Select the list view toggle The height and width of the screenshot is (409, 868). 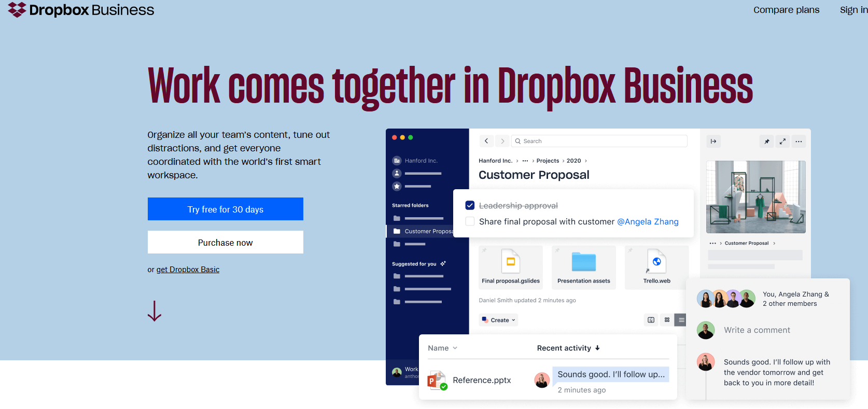pyautogui.click(x=681, y=320)
